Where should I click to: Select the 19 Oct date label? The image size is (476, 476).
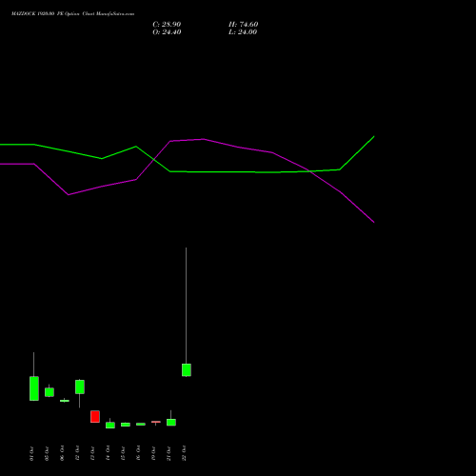tap(153, 453)
